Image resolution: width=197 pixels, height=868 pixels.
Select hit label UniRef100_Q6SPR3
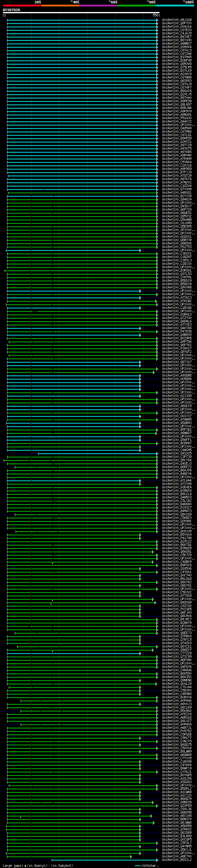tap(177, 81)
